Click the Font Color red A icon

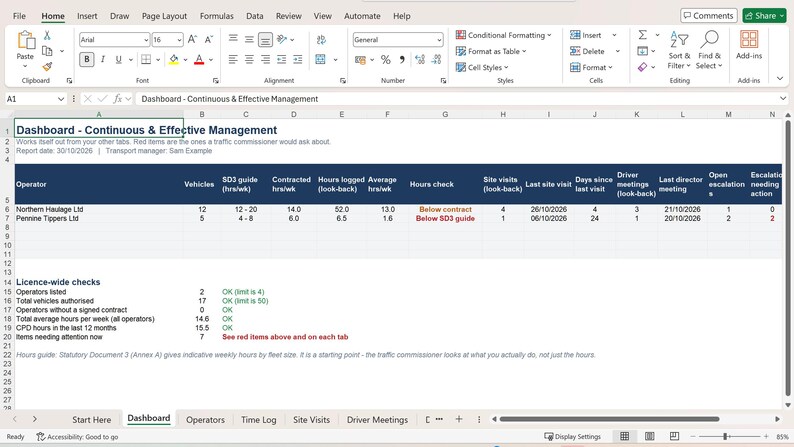pos(199,60)
